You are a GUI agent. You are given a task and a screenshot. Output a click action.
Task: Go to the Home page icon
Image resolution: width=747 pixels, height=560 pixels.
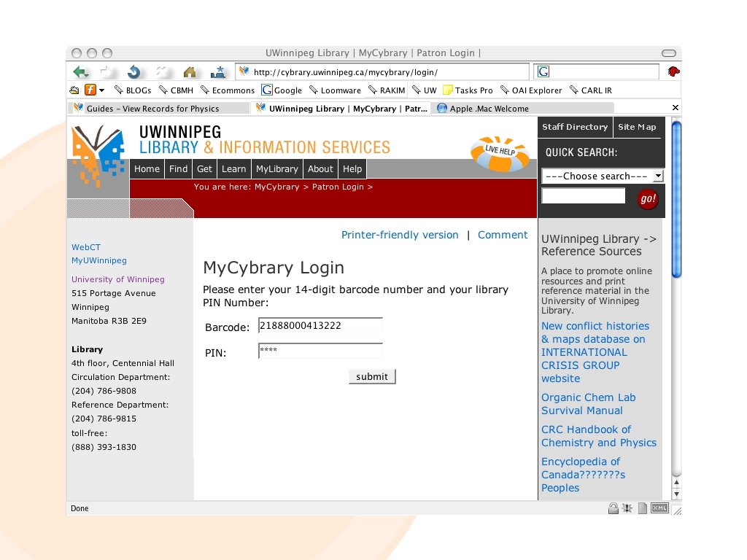coord(190,72)
